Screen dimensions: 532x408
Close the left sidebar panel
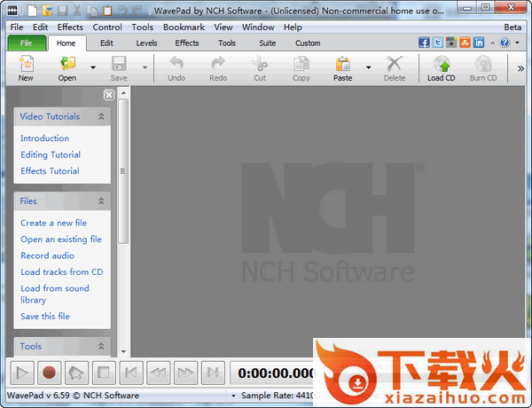pyautogui.click(x=109, y=95)
